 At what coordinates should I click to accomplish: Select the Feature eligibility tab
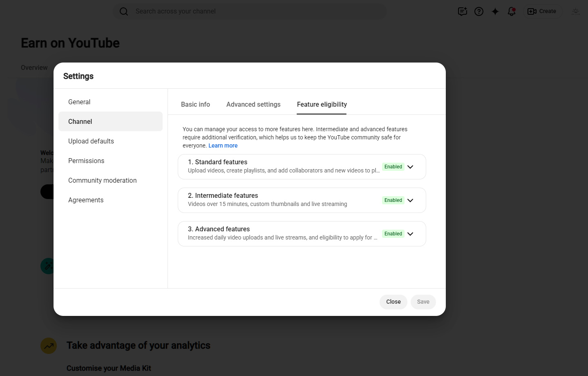(322, 104)
